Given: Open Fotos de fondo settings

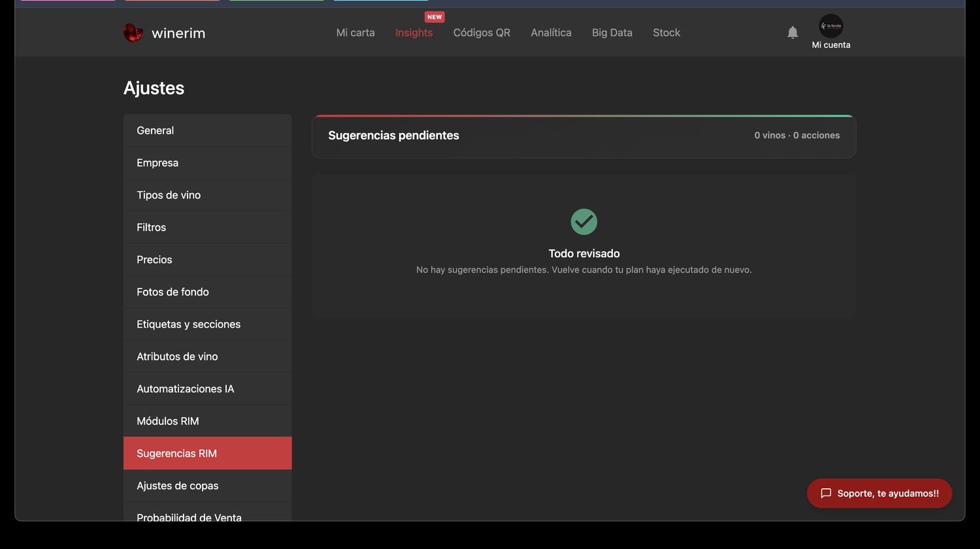Looking at the screenshot, I should click(208, 292).
